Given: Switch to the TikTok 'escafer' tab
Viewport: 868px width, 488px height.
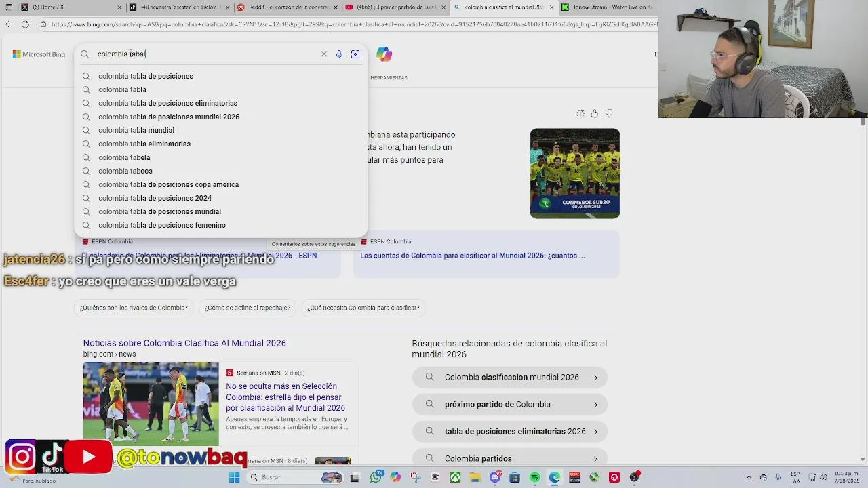Looking at the screenshot, I should pyautogui.click(x=180, y=7).
